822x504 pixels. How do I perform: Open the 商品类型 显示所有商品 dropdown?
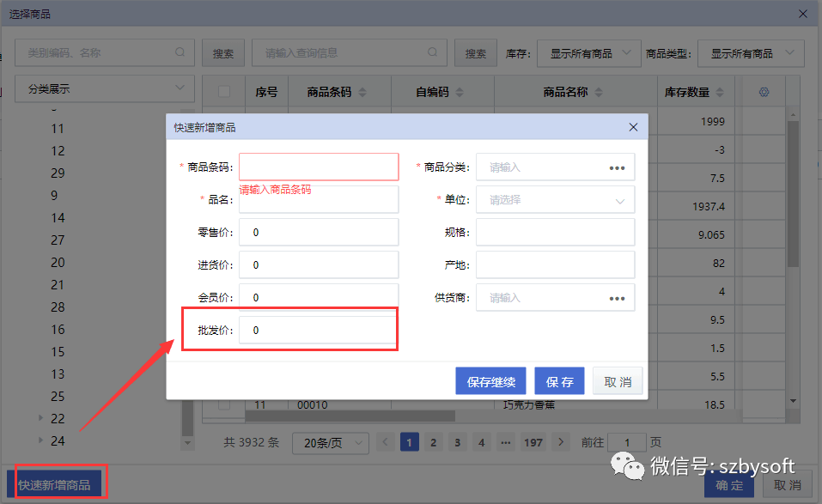click(751, 53)
